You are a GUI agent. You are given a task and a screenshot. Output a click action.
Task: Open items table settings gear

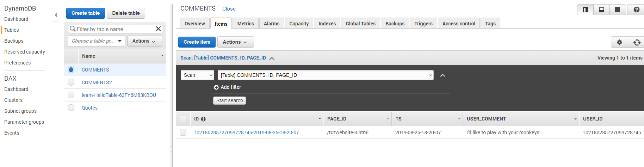pyautogui.click(x=619, y=42)
